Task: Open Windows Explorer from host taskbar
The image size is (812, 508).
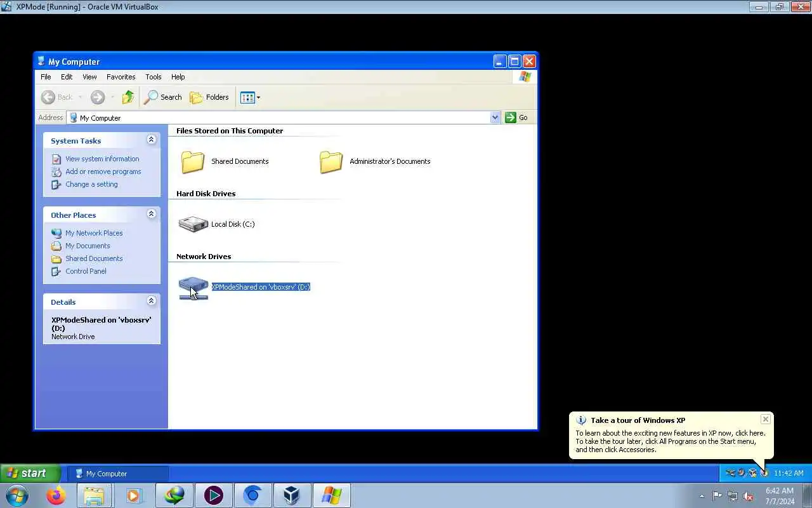Action: pos(94,495)
